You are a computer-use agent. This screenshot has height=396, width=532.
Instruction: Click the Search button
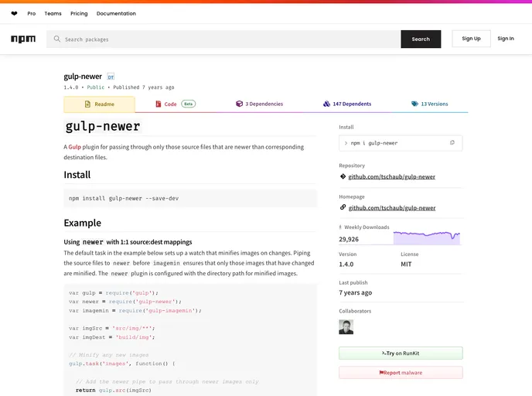[x=421, y=39]
